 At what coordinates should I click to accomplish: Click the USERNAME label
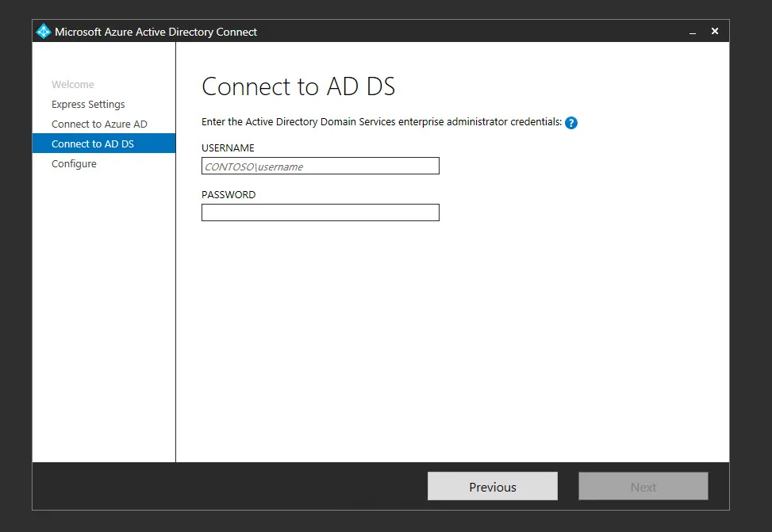[228, 147]
